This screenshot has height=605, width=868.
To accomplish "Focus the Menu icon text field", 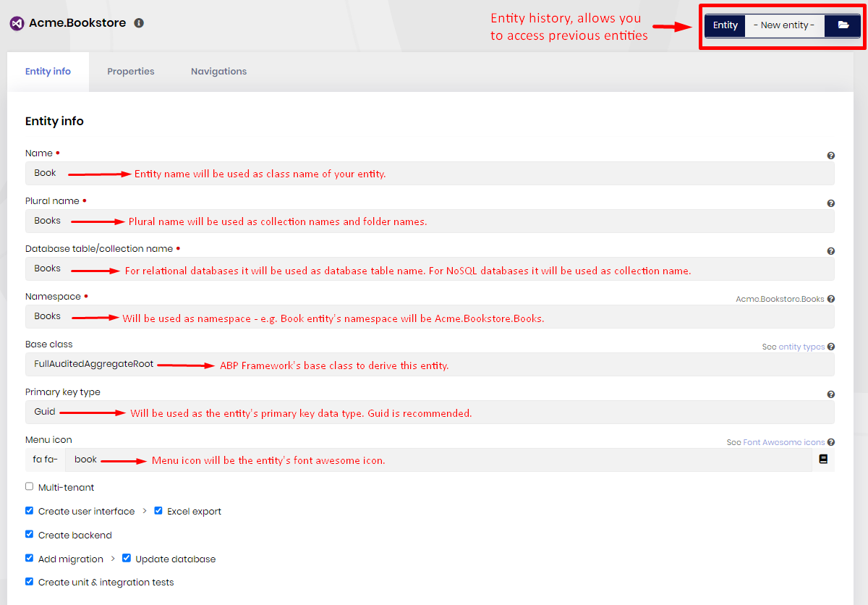I will [438, 460].
